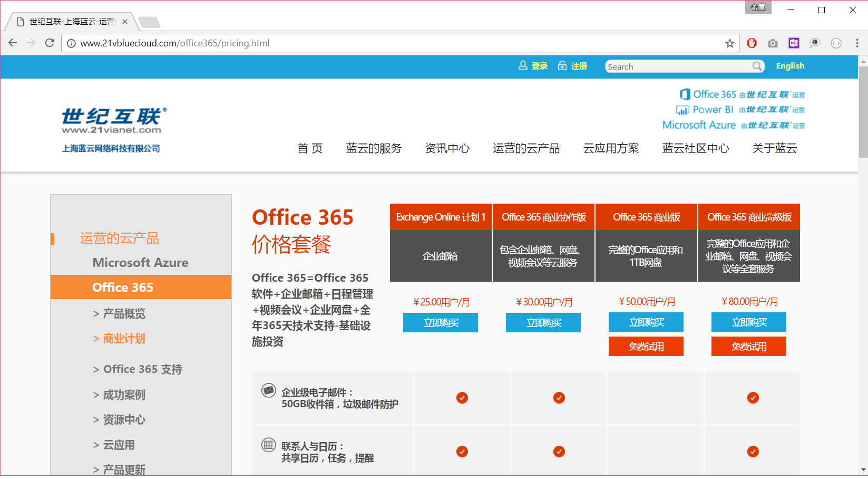Click the red Opera extension icon

tap(752, 43)
